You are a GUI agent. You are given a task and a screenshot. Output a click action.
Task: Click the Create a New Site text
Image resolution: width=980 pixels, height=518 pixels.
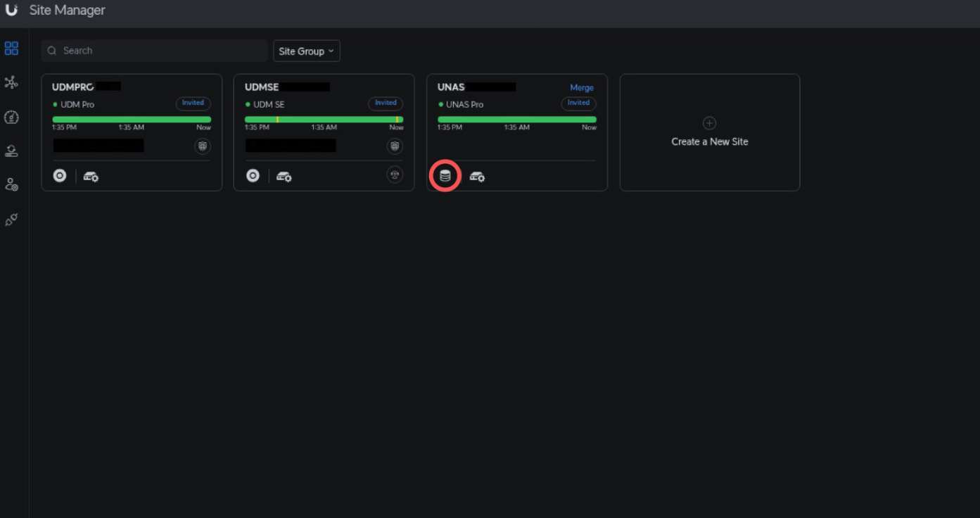710,141
